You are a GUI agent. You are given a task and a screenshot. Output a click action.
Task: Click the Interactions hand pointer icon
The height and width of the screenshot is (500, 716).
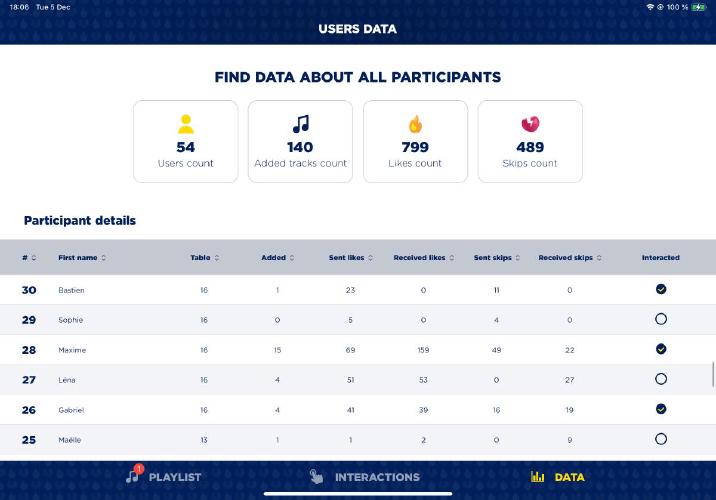pyautogui.click(x=316, y=477)
